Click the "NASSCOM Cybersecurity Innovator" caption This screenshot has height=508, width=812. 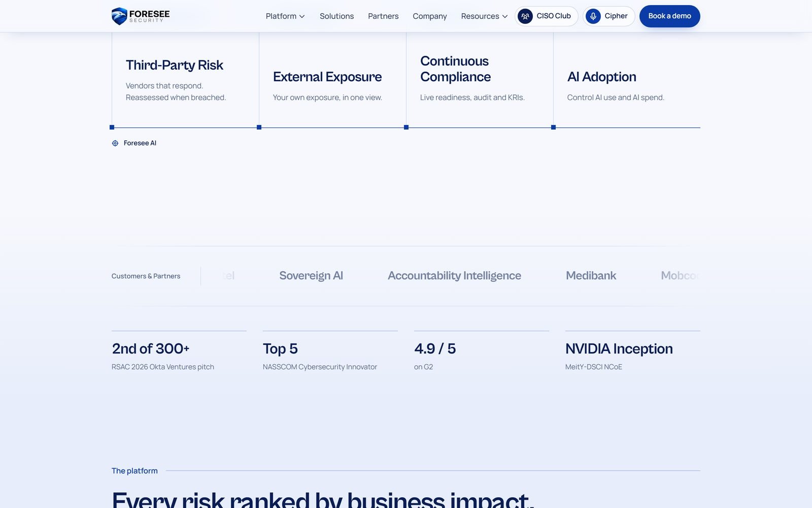pyautogui.click(x=320, y=367)
